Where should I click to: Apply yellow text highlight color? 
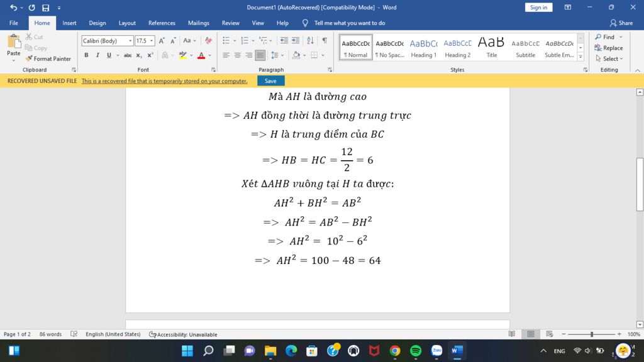pos(183,55)
